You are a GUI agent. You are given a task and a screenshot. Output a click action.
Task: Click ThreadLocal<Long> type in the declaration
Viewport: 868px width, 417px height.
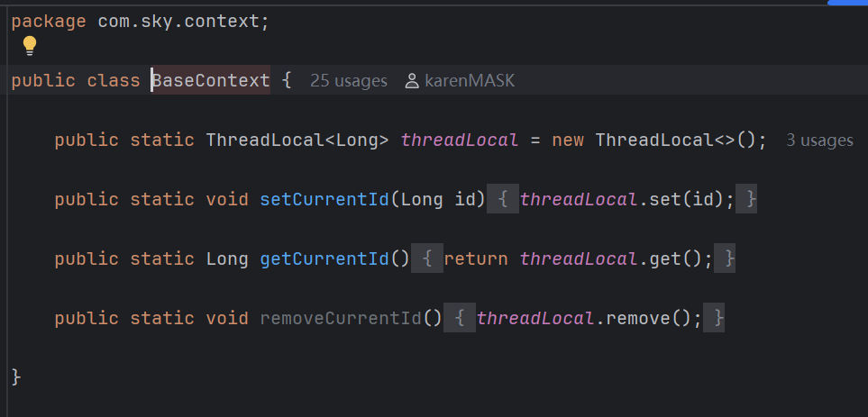coord(297,141)
